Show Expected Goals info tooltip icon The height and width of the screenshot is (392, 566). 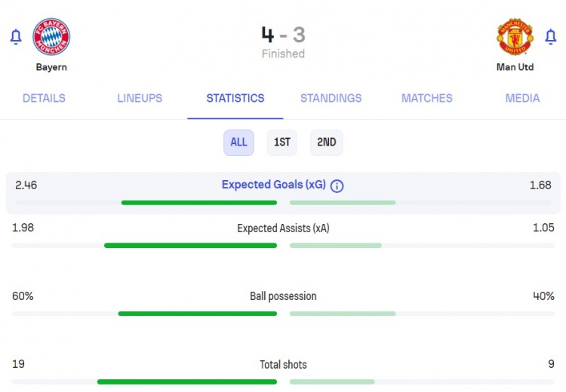(337, 186)
